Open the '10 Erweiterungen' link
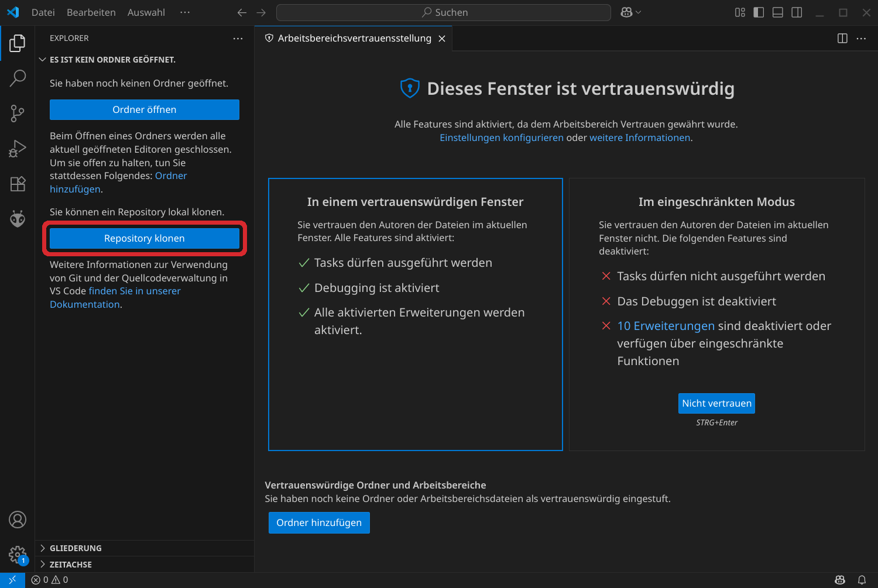This screenshot has width=878, height=588. coord(666,326)
